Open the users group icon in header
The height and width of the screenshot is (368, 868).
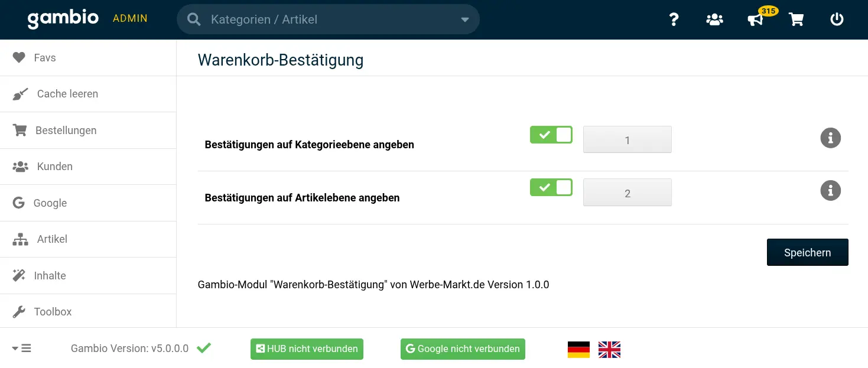[x=714, y=19]
